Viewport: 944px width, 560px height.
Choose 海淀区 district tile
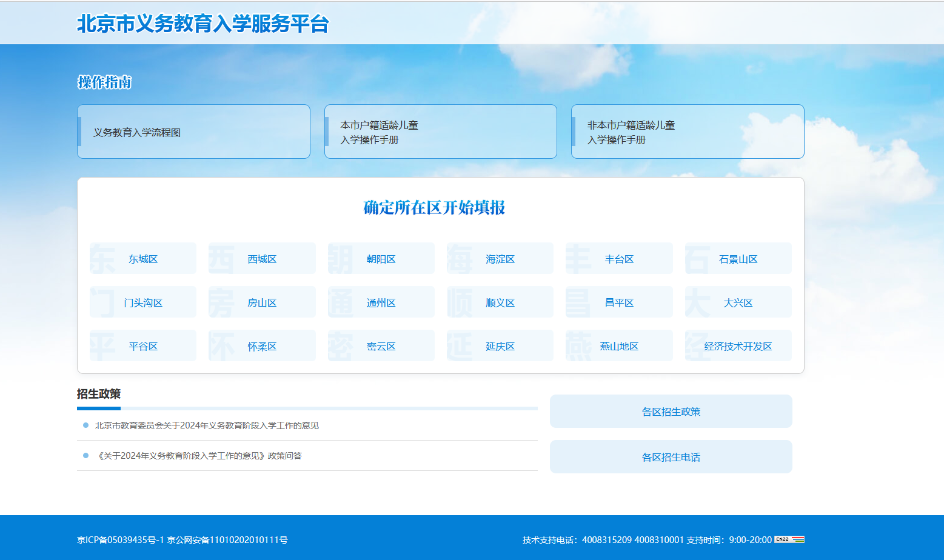(500, 259)
